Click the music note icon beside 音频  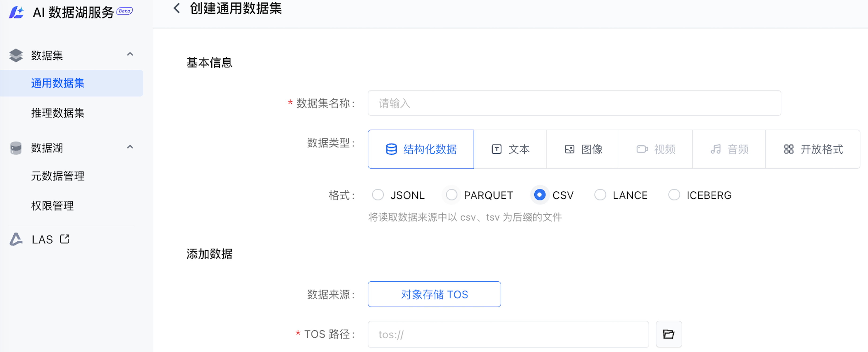(716, 149)
